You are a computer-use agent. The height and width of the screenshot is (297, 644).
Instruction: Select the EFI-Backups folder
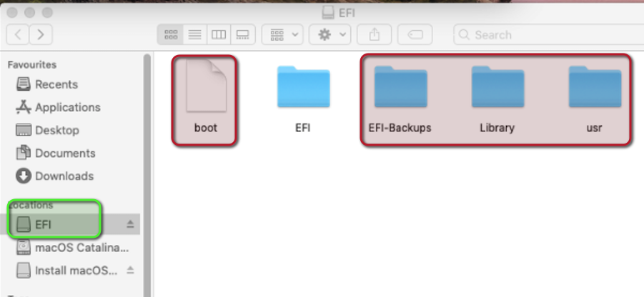400,99
